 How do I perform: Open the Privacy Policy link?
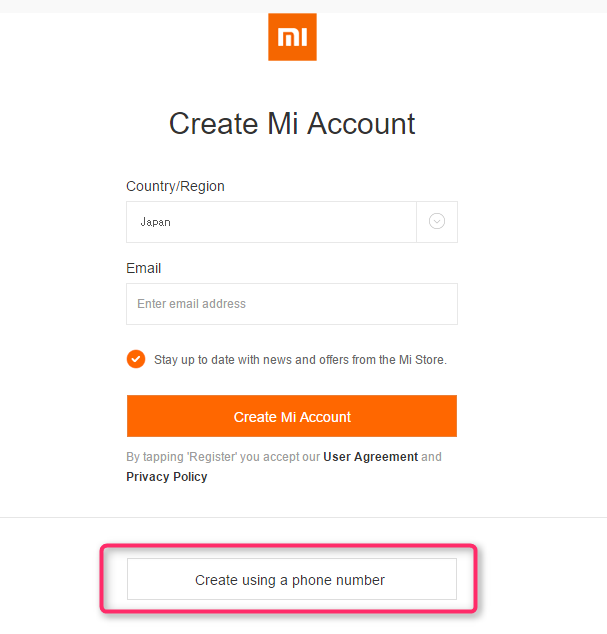[166, 477]
